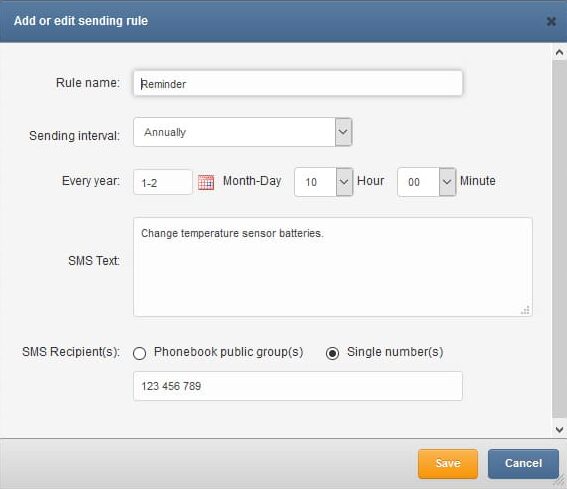Expand the Sending interval dropdown
567x489 pixels.
(343, 132)
